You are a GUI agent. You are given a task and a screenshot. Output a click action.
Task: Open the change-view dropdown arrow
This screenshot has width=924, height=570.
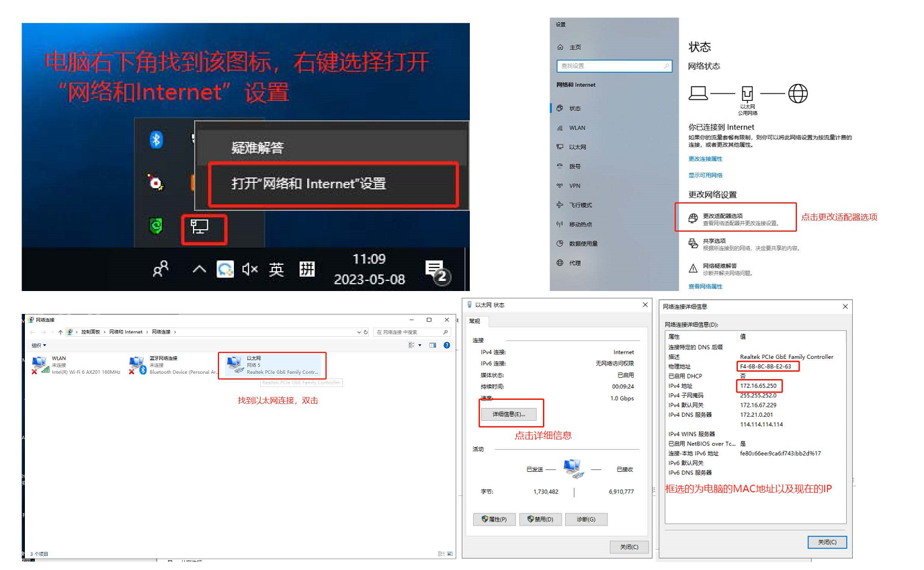pos(420,345)
